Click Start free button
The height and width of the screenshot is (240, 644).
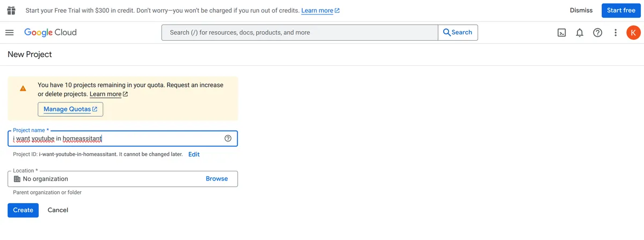point(621,11)
